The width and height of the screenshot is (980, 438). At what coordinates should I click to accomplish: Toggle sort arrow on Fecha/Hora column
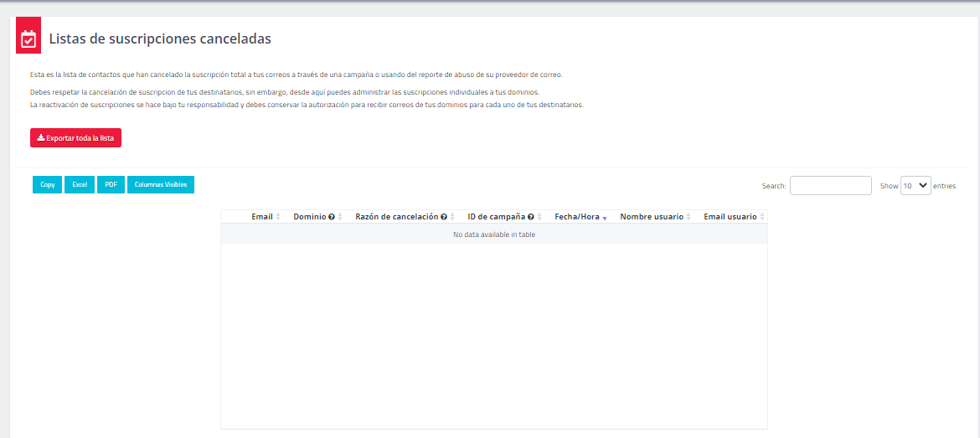pos(605,218)
